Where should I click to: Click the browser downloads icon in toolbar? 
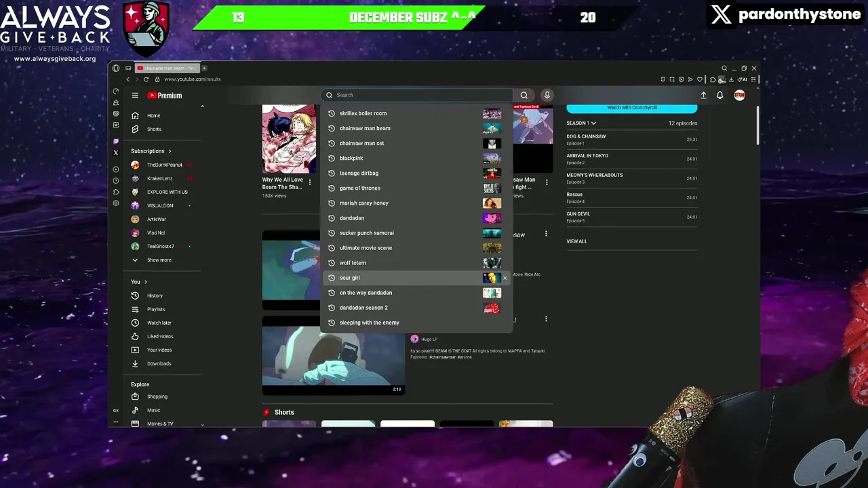[x=731, y=79]
